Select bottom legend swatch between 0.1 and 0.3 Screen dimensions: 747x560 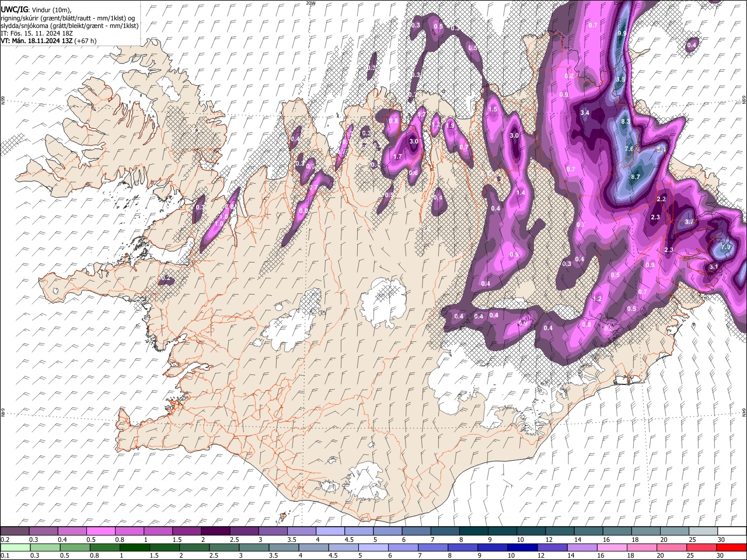coord(16,547)
